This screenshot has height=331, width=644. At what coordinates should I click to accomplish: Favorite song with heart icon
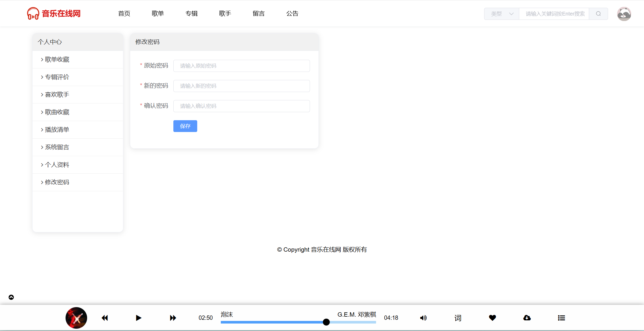(x=492, y=318)
